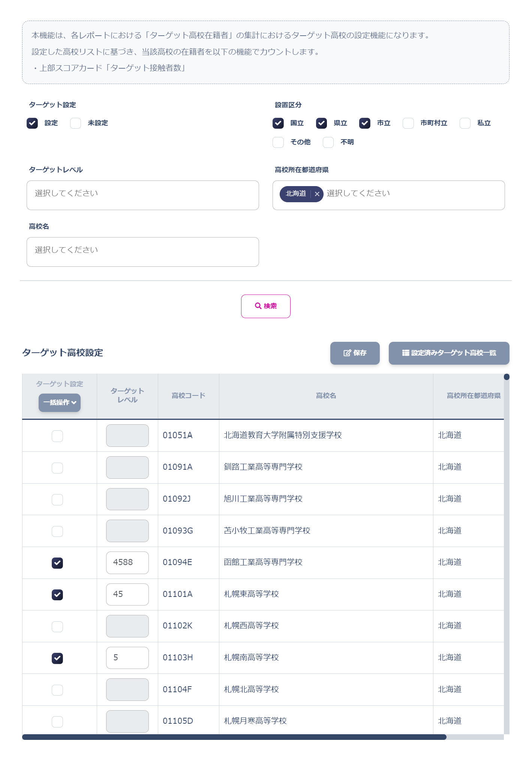This screenshot has width=532, height=759.
Task: Open 設定済みターゲット高校一覧 list
Action: click(x=449, y=353)
